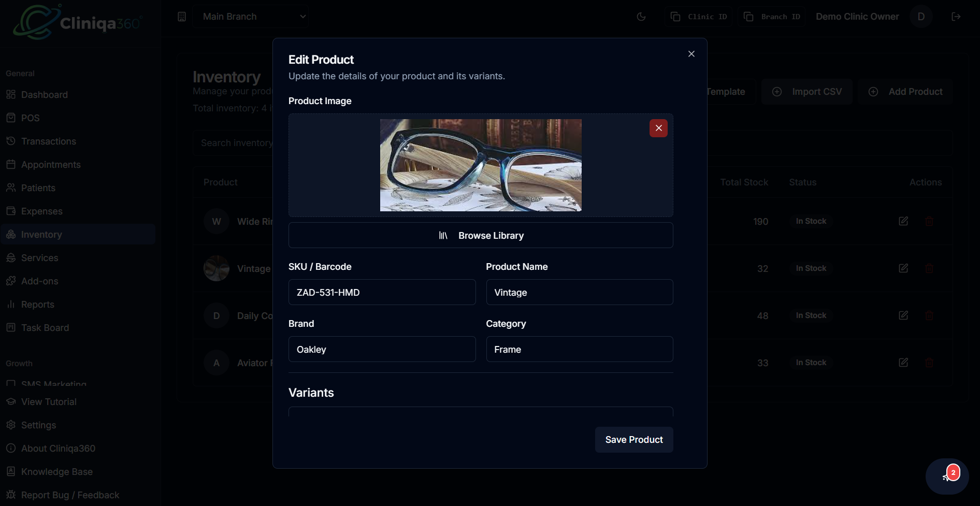Click the product image thumbnail of glasses
980x506 pixels.
point(481,165)
